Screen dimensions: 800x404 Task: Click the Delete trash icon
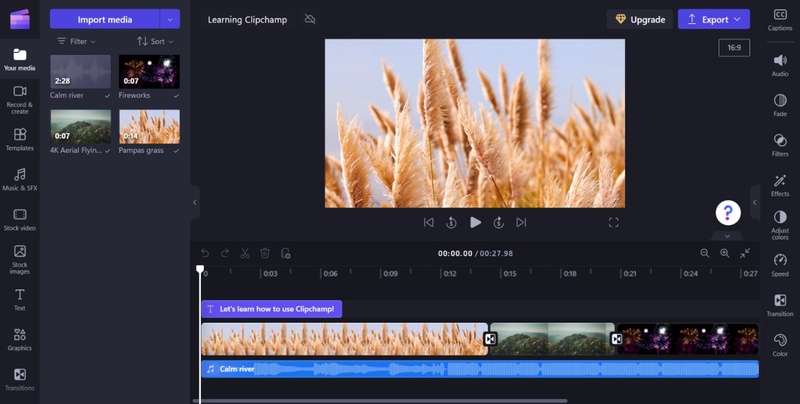(265, 253)
